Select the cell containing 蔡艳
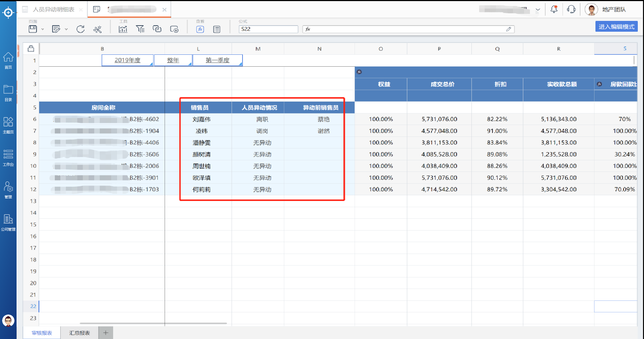 (320, 119)
